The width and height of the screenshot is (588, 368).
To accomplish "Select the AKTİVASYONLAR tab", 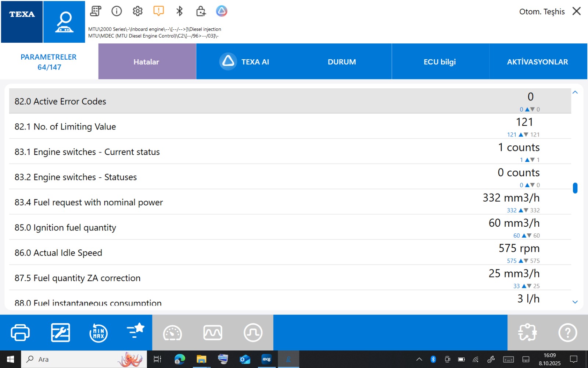I will pyautogui.click(x=537, y=62).
